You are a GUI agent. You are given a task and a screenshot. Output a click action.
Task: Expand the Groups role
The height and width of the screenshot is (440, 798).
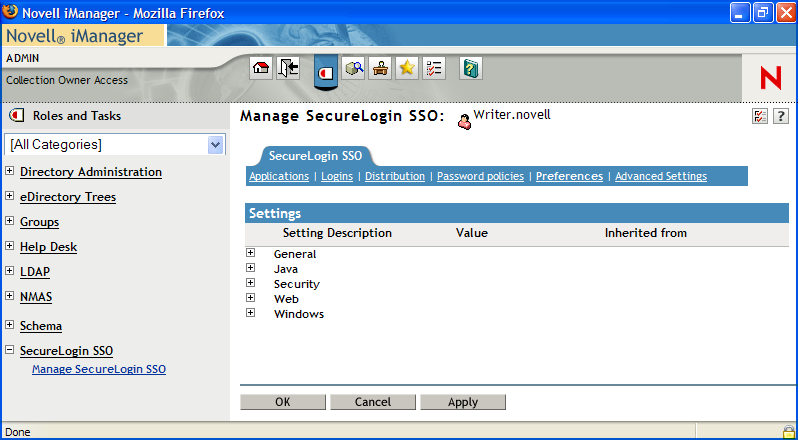click(10, 221)
